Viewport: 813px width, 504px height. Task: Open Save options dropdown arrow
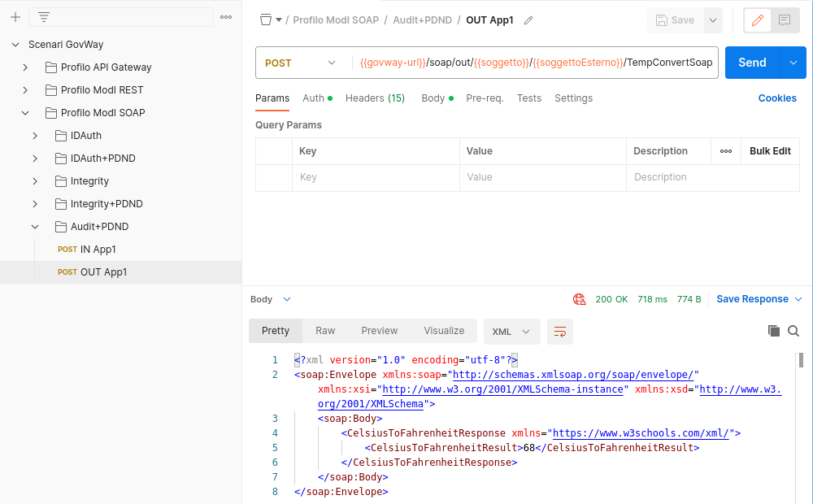pyautogui.click(x=713, y=20)
